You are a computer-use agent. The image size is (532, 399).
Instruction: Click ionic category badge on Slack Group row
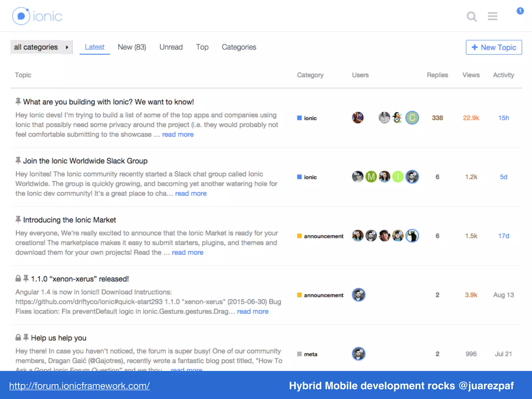(307, 177)
